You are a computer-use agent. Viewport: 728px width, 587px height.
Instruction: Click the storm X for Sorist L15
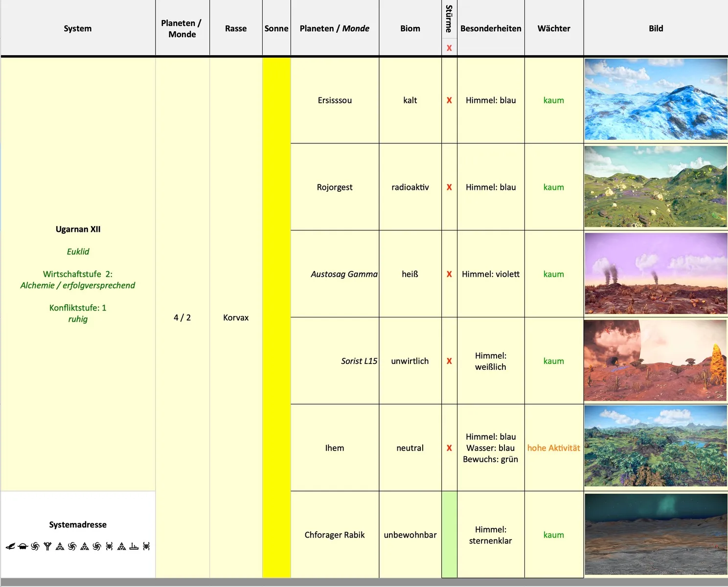[x=449, y=361]
